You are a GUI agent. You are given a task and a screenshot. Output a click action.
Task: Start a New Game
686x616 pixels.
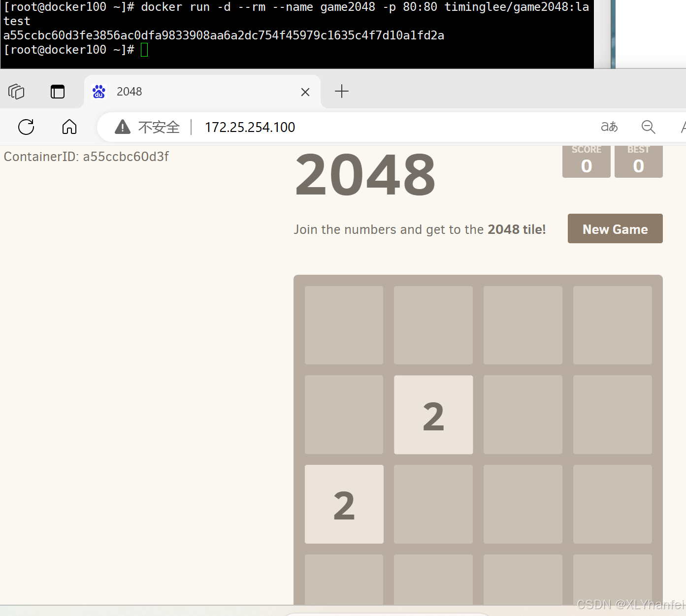click(615, 228)
